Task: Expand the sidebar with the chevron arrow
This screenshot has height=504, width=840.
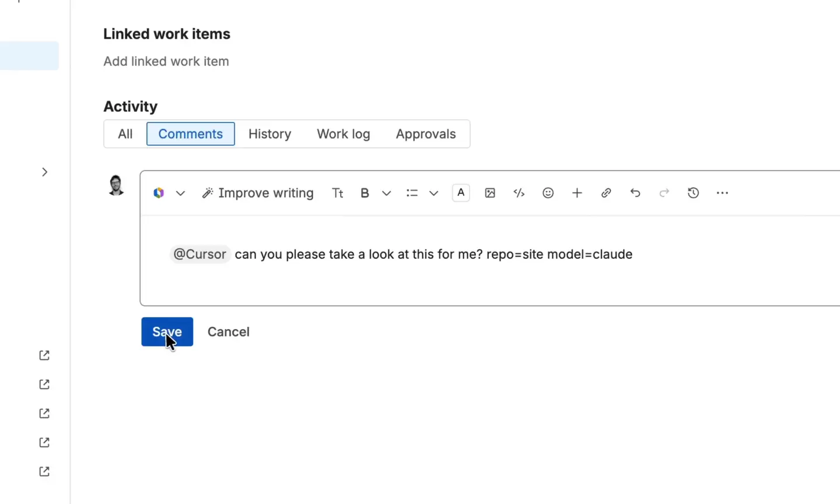Action: [44, 172]
